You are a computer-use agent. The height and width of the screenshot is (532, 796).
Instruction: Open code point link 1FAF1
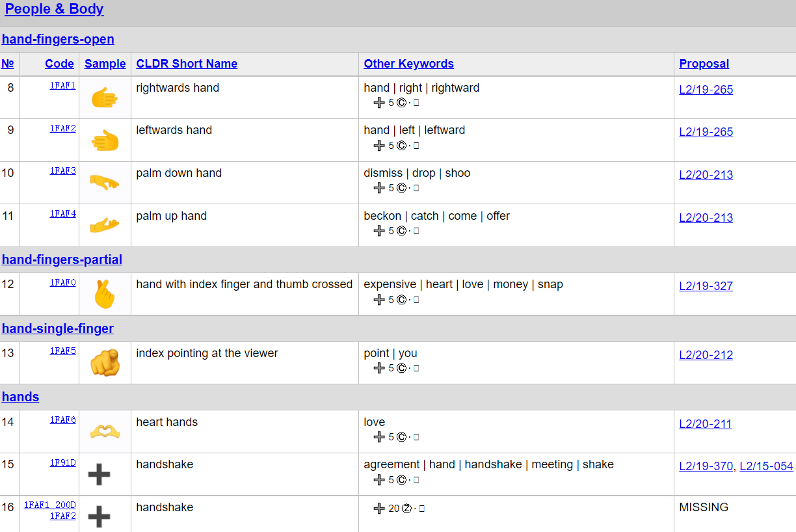62,85
